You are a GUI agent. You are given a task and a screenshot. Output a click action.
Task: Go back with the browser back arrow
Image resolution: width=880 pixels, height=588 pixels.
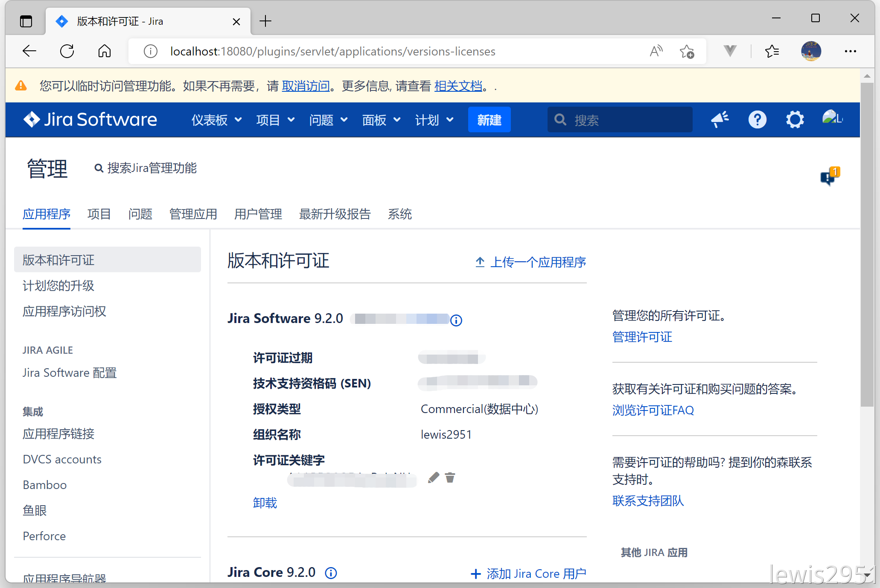pyautogui.click(x=29, y=51)
